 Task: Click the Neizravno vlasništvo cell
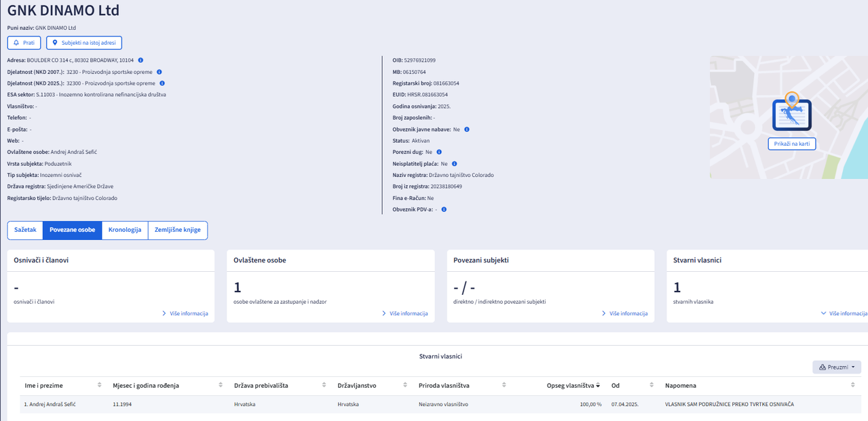coord(443,405)
